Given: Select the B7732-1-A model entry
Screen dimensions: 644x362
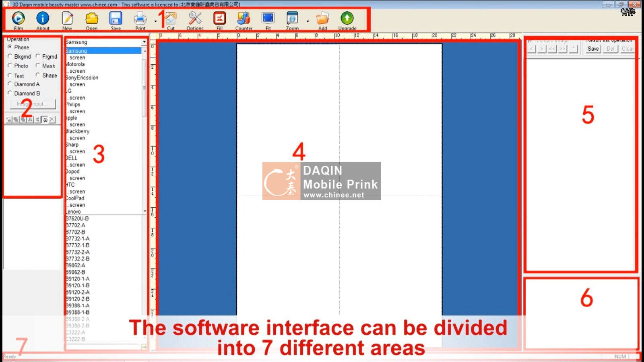Looking at the screenshot, I should pos(77,239).
